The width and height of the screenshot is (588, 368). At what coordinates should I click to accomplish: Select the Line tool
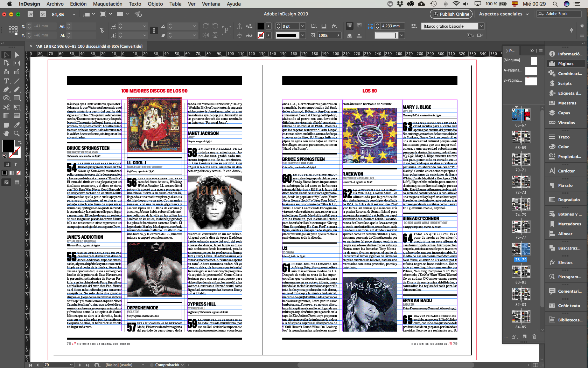(x=16, y=81)
